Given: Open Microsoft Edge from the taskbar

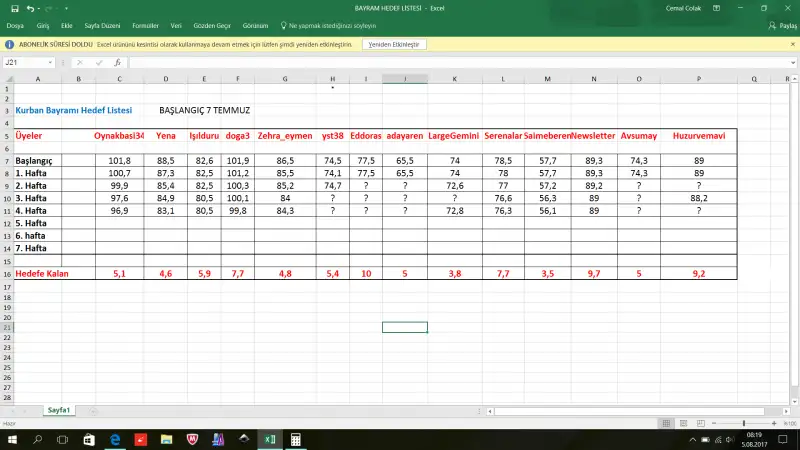Looking at the screenshot, I should (x=114, y=439).
